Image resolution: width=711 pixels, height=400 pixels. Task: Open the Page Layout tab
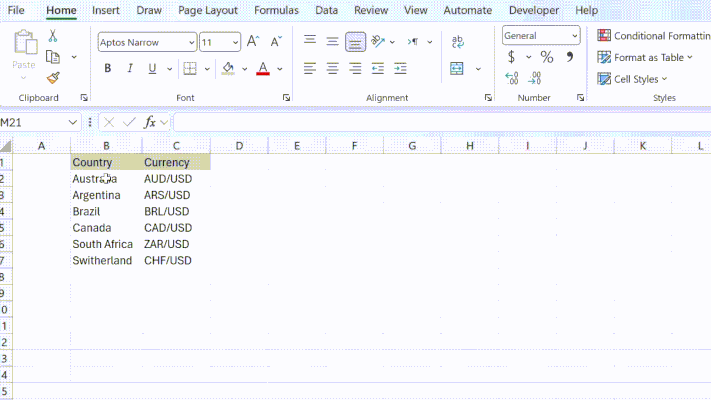(x=208, y=10)
